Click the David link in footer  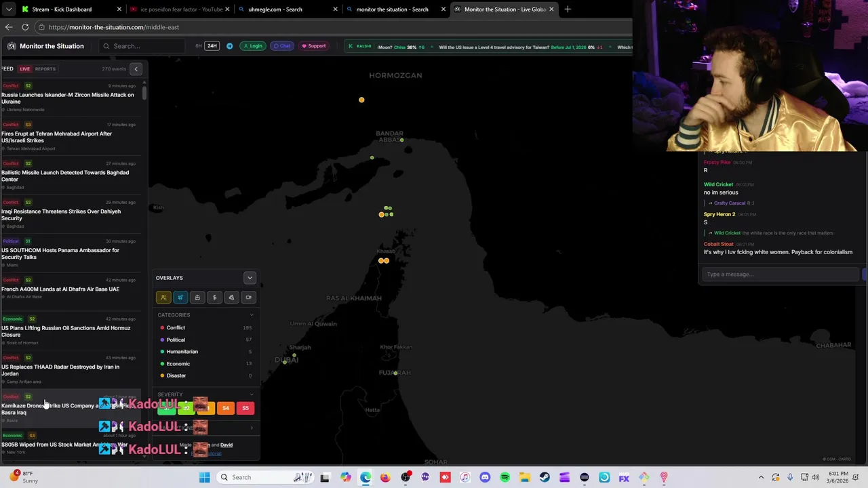pyautogui.click(x=226, y=445)
